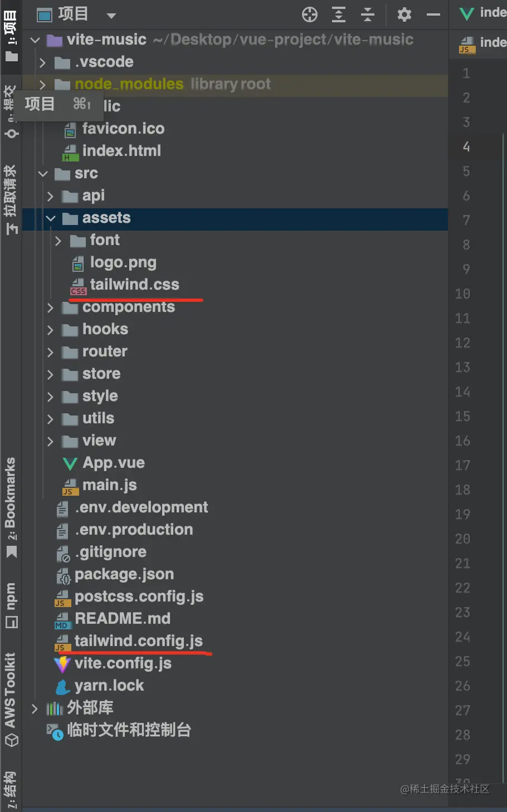The height and width of the screenshot is (812, 507).
Task: Open the App.vue file
Action: point(113,463)
